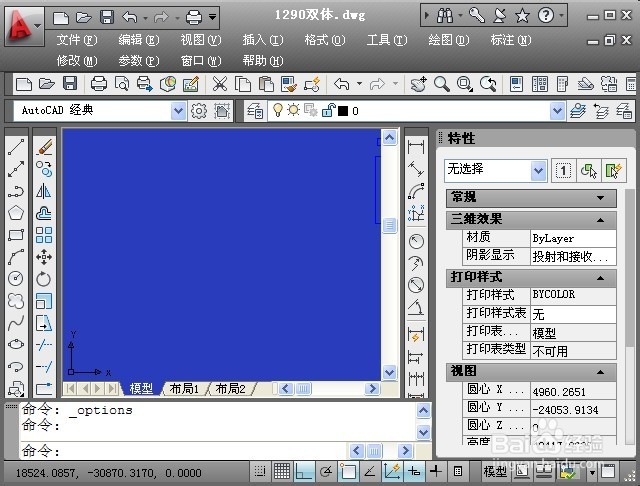Viewport: 640px width, 486px height.
Task: Collapse the 视图 section
Action: click(600, 372)
